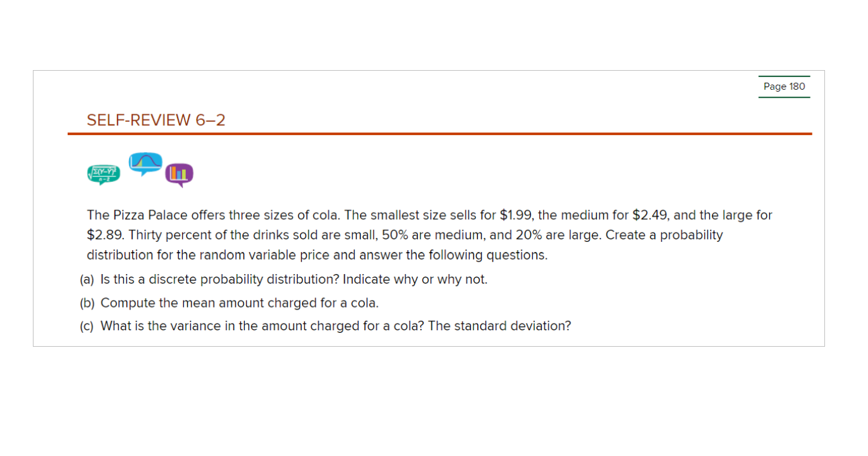This screenshot has height=456, width=868.
Task: Click the '(a)' item label
Action: tap(87, 279)
